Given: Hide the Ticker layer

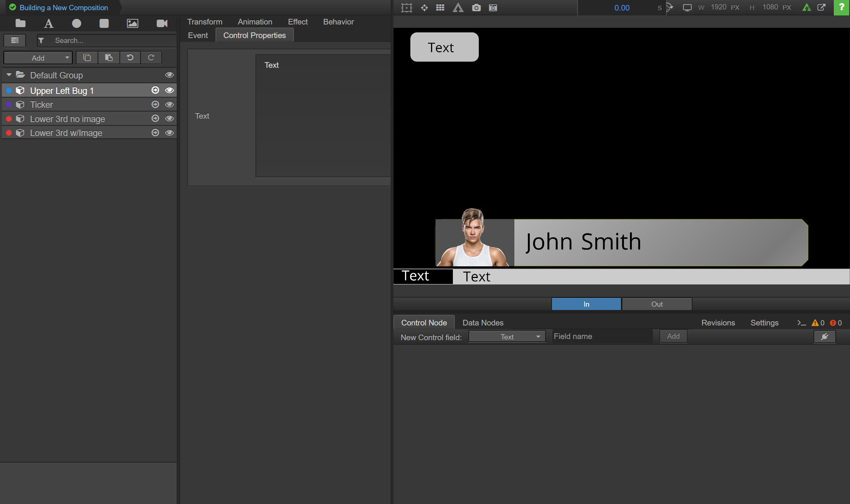Looking at the screenshot, I should pos(170,104).
